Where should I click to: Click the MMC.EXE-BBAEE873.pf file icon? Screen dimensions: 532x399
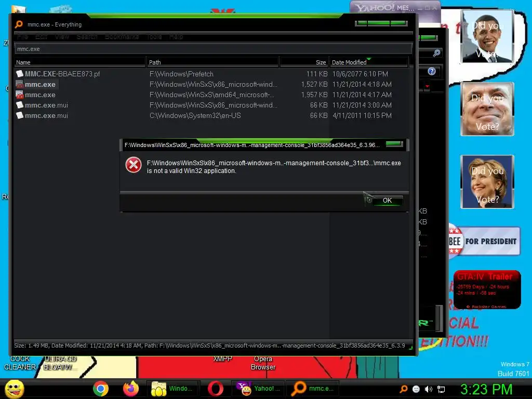pyautogui.click(x=20, y=74)
